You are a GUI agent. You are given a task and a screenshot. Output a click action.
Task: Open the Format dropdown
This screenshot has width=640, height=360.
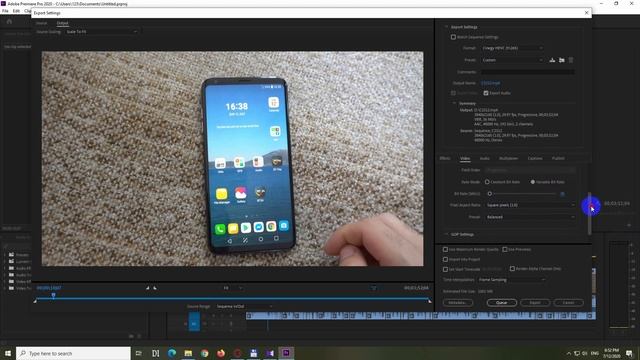coord(512,48)
